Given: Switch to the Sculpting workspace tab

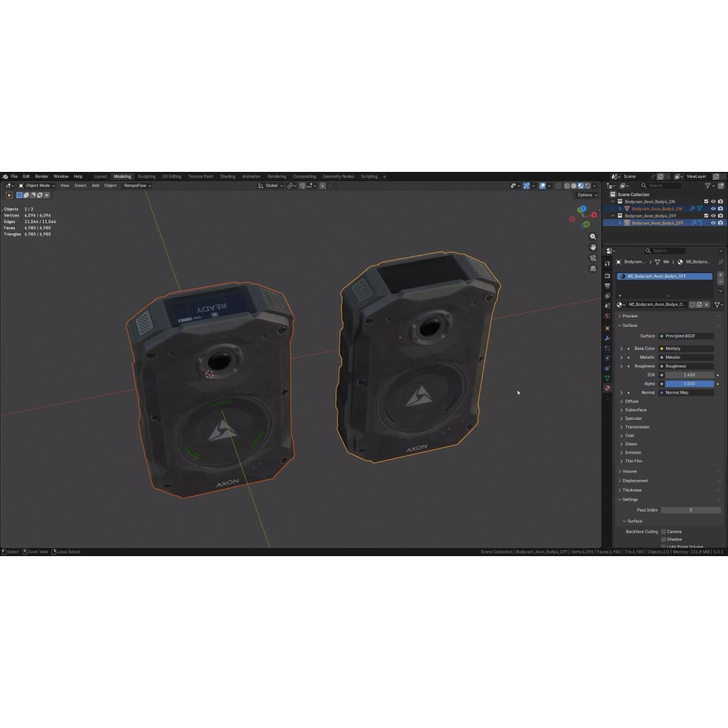Looking at the screenshot, I should click(x=146, y=177).
